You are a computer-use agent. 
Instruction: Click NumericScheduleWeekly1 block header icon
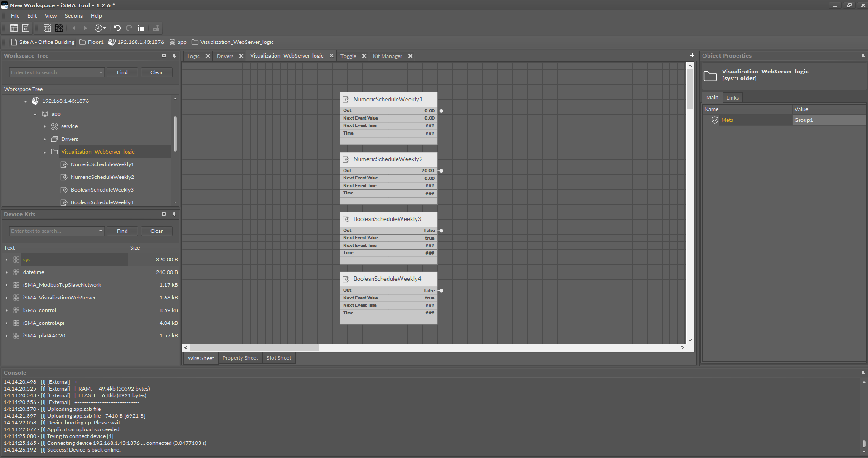coord(346,100)
